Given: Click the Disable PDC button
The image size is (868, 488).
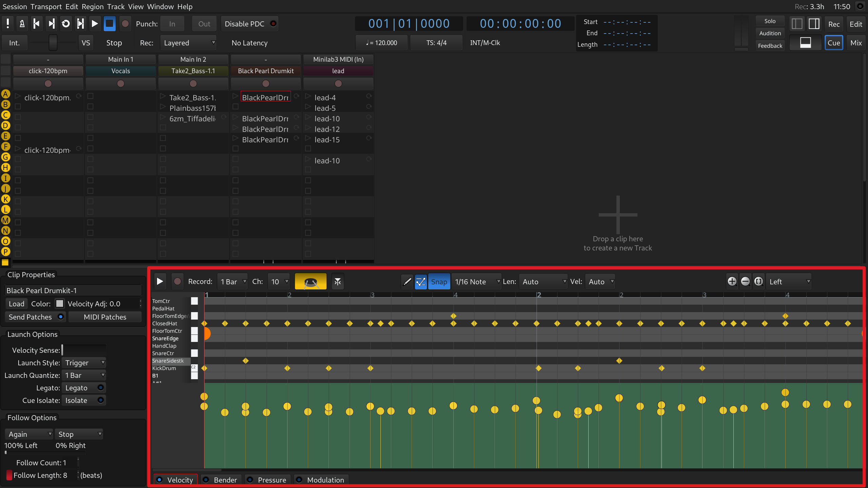Looking at the screenshot, I should coord(249,24).
